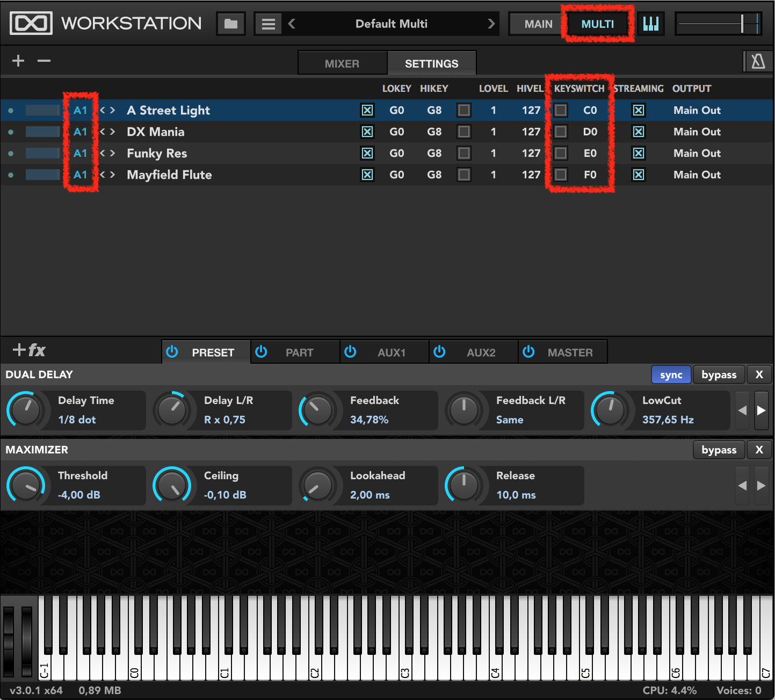Open the MIXER tab
The image size is (775, 700).
[x=342, y=63]
